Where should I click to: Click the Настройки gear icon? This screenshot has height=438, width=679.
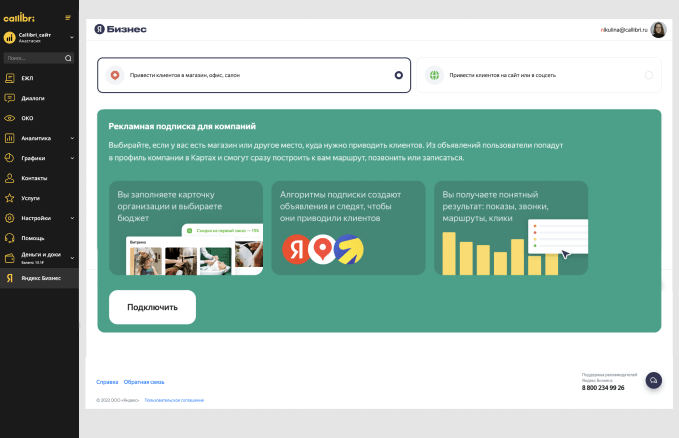(x=10, y=218)
